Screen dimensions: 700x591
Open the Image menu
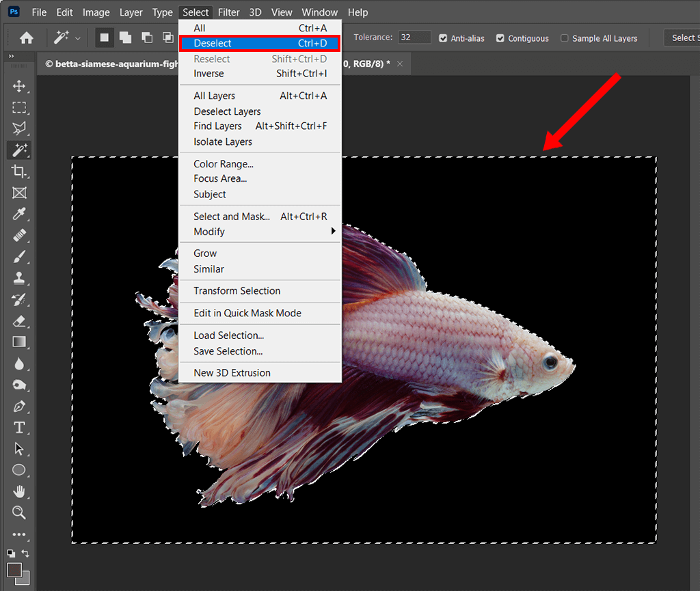click(96, 12)
